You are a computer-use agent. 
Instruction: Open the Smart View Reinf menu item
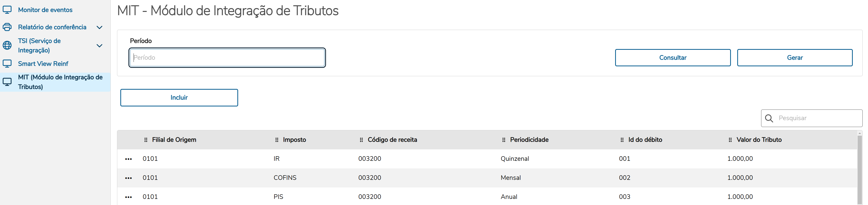click(x=43, y=64)
